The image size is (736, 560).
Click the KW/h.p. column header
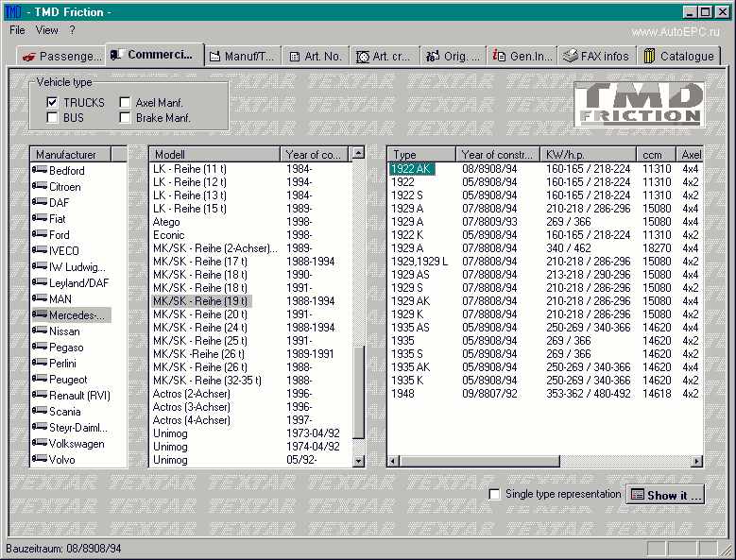[x=589, y=154]
